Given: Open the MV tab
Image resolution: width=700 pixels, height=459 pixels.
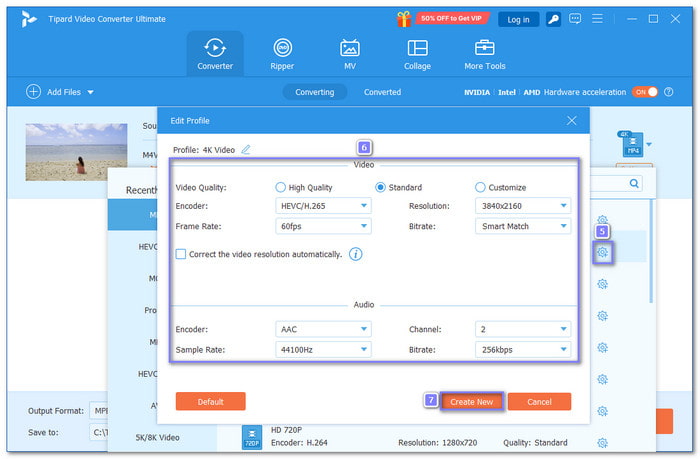Looking at the screenshot, I should coord(350,54).
